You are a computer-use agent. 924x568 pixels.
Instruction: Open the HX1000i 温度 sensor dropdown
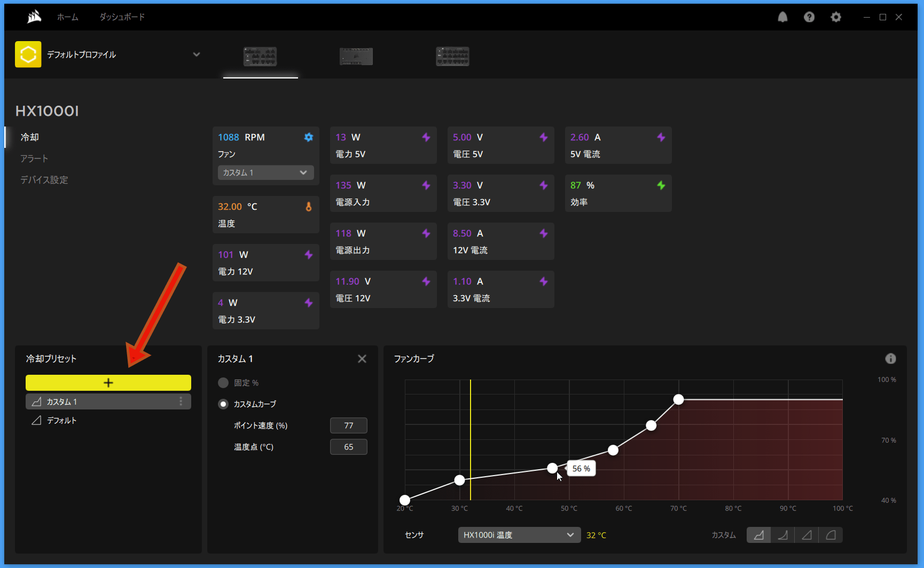point(520,535)
